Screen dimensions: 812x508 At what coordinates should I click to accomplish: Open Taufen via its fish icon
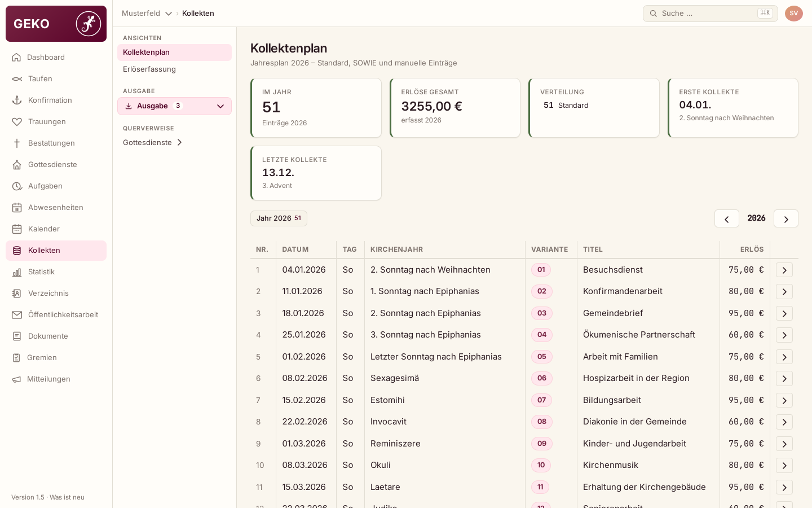17,79
